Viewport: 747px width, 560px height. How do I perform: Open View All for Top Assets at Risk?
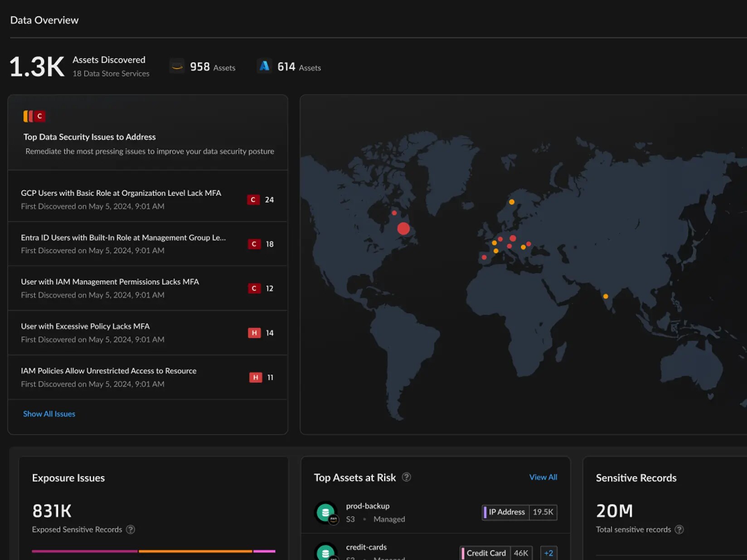tap(543, 477)
